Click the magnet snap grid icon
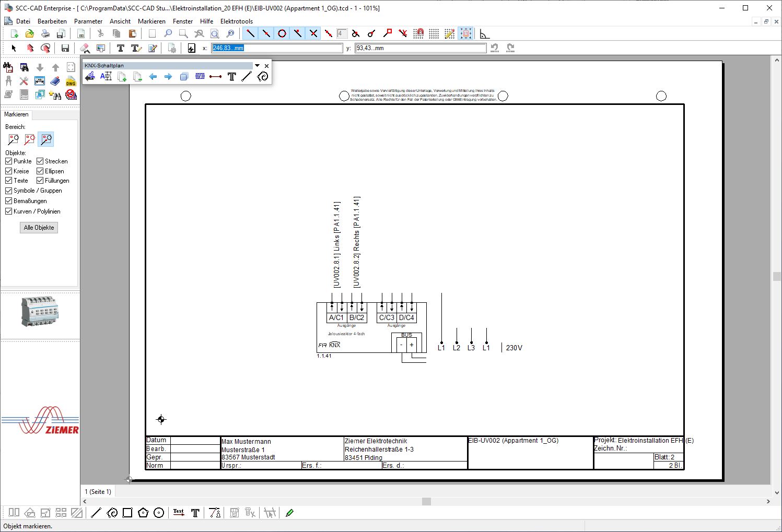Image resolution: width=782 pixels, height=532 pixels. pyautogui.click(x=418, y=33)
